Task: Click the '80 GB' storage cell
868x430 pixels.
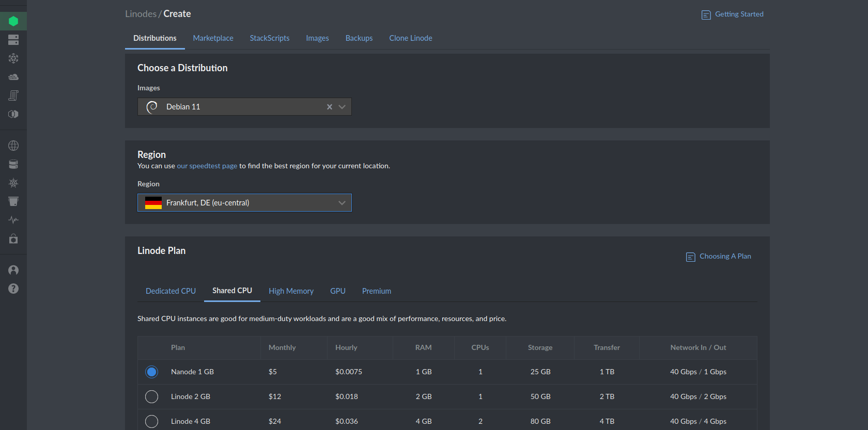Action: pyautogui.click(x=540, y=421)
